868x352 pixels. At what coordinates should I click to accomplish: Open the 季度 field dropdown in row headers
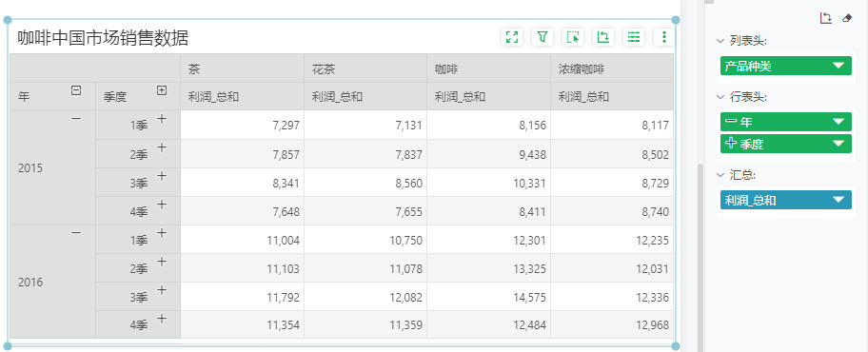[x=838, y=144]
